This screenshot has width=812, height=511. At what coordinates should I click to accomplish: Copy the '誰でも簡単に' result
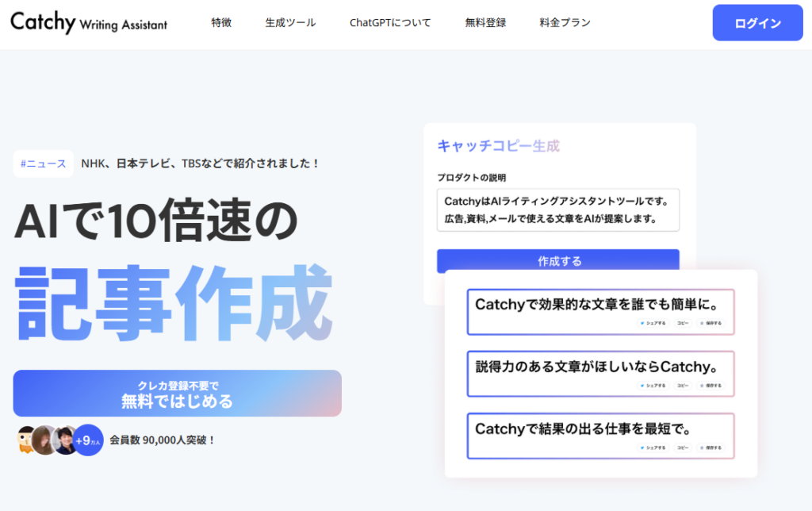[x=683, y=323]
